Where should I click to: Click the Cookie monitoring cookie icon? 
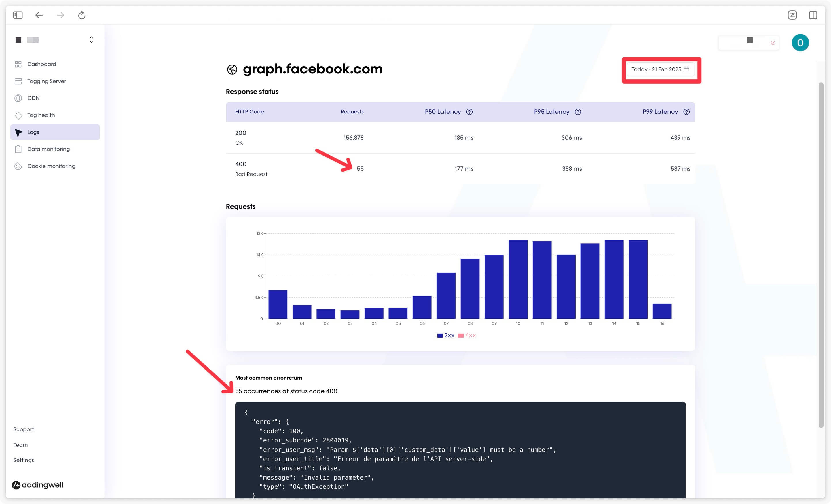[18, 166]
